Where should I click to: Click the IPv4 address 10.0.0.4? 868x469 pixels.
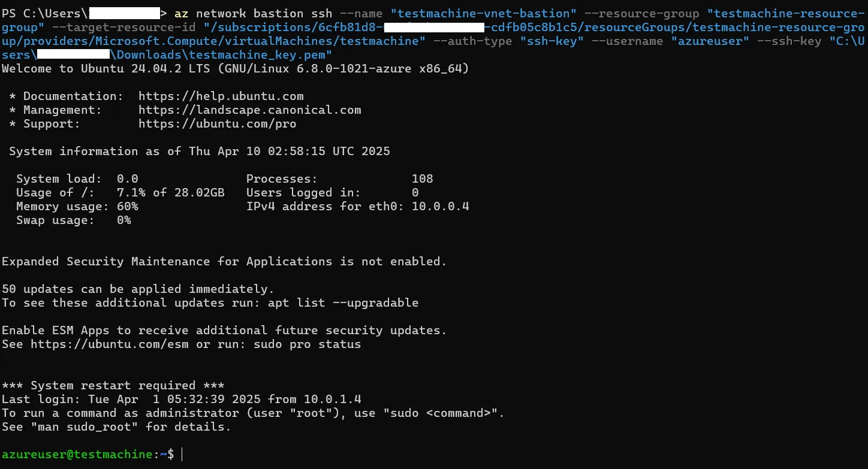(440, 207)
